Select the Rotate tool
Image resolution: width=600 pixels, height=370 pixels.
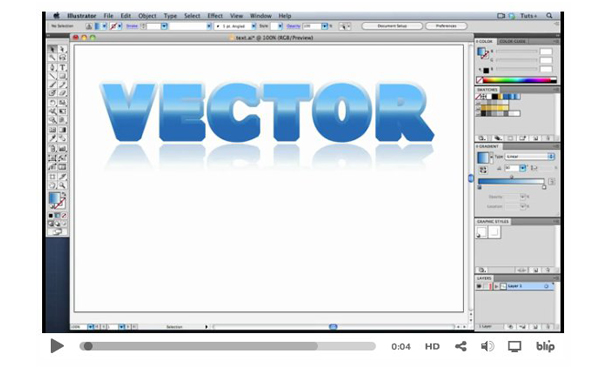(x=53, y=103)
